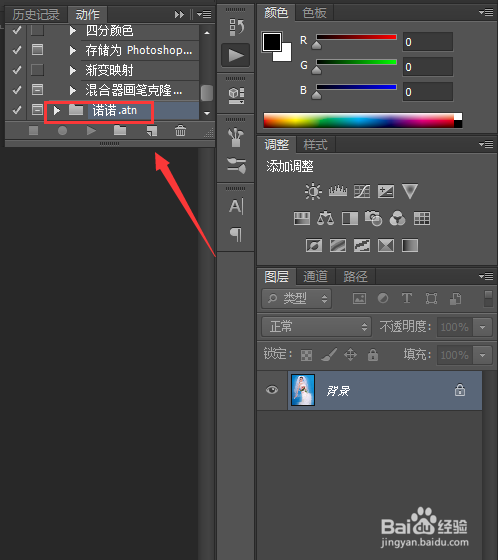Create a new action
Viewport: 498px width, 560px height.
tap(152, 131)
